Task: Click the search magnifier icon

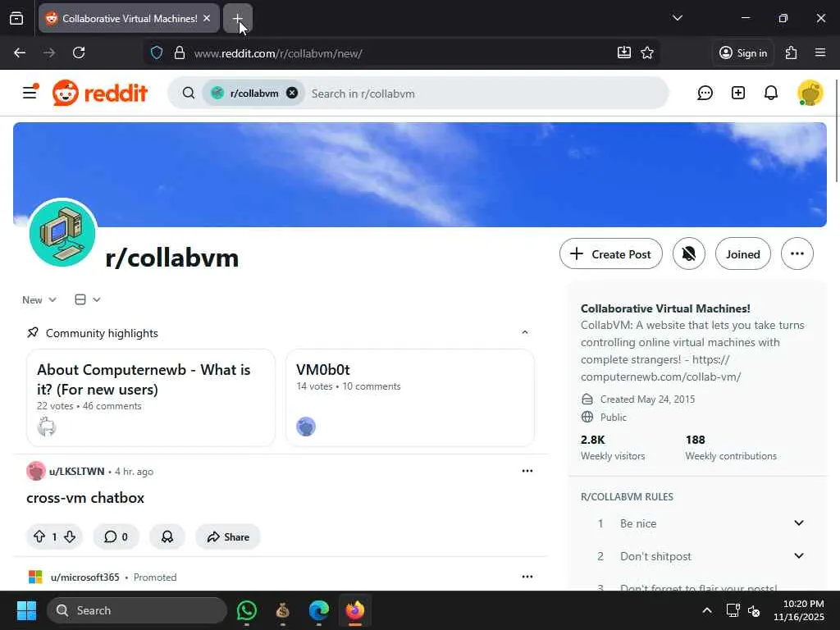Action: [188, 94]
